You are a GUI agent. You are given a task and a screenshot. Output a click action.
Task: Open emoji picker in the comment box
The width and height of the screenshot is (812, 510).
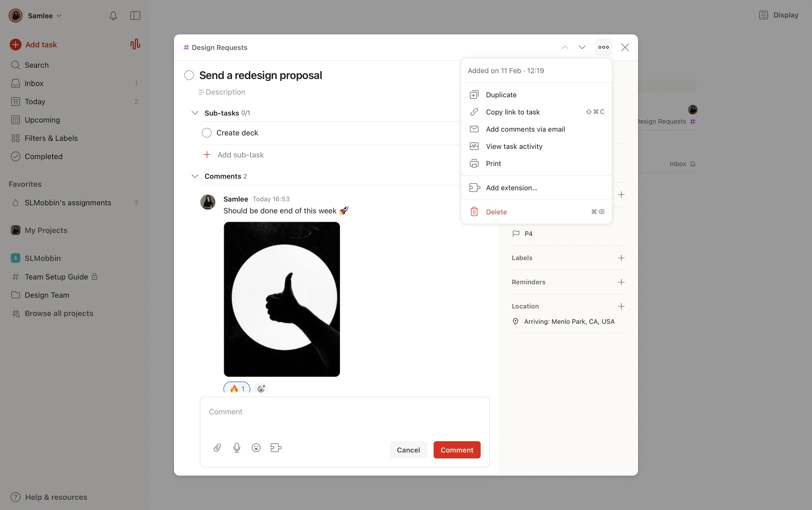(x=256, y=448)
